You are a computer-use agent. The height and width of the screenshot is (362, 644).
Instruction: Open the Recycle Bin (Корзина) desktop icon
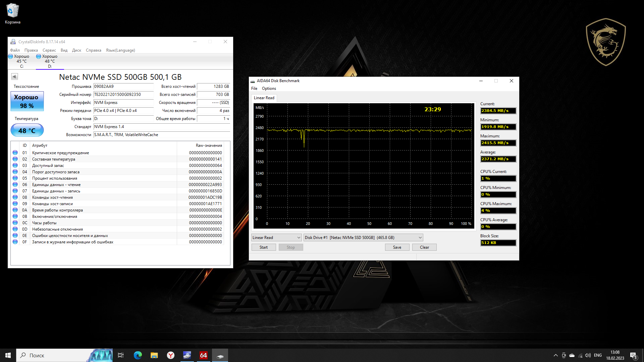point(12,13)
